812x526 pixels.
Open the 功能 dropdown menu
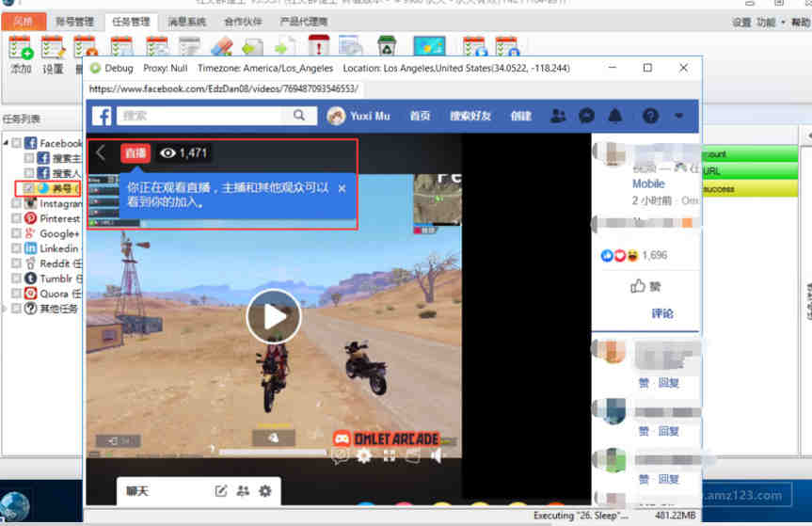(771, 23)
